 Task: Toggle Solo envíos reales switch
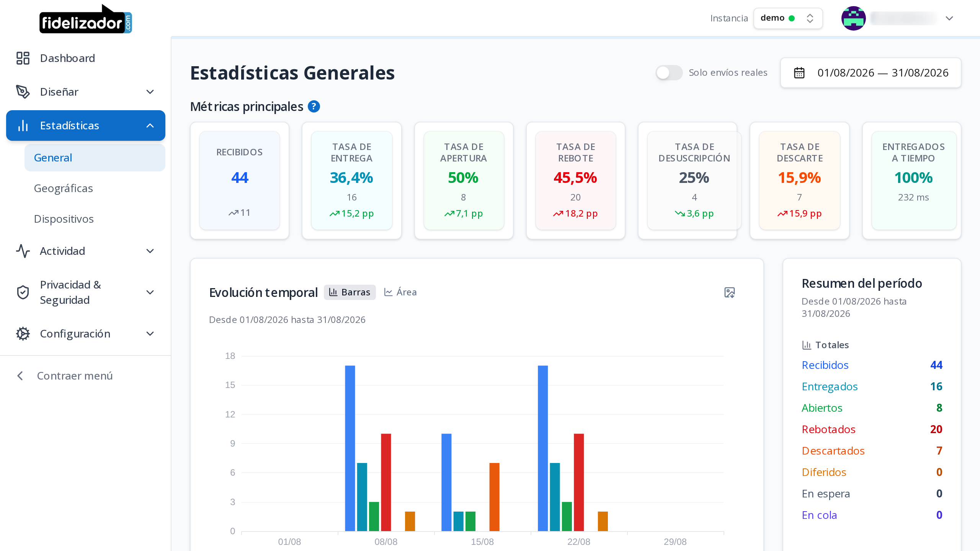[669, 73]
